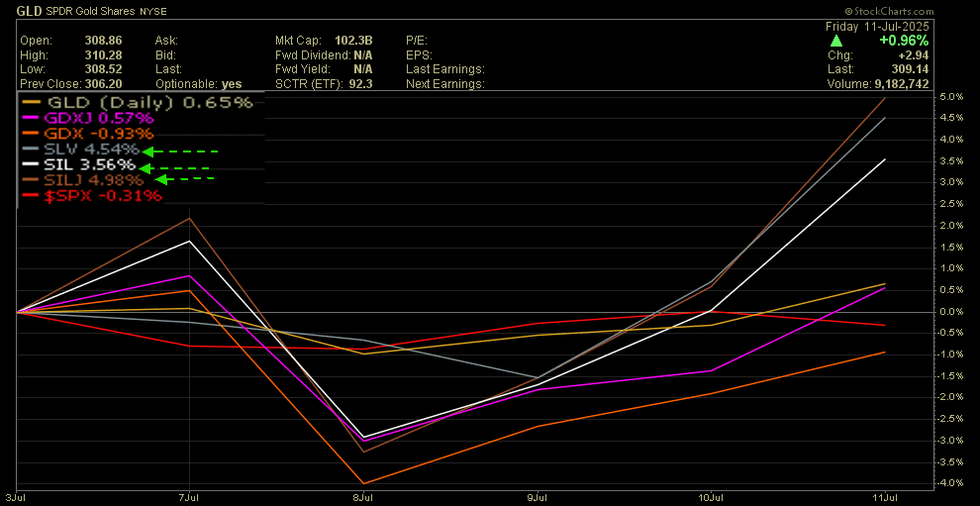Select the SILJ 4.98% legend entry
The height and width of the screenshot is (506, 980).
[82, 180]
